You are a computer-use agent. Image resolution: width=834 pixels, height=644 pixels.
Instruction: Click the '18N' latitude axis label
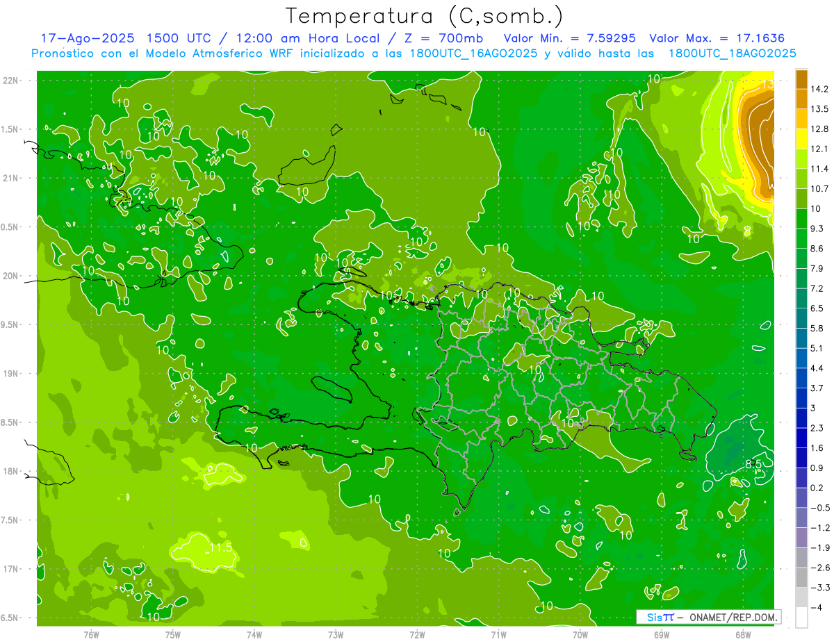10,472
